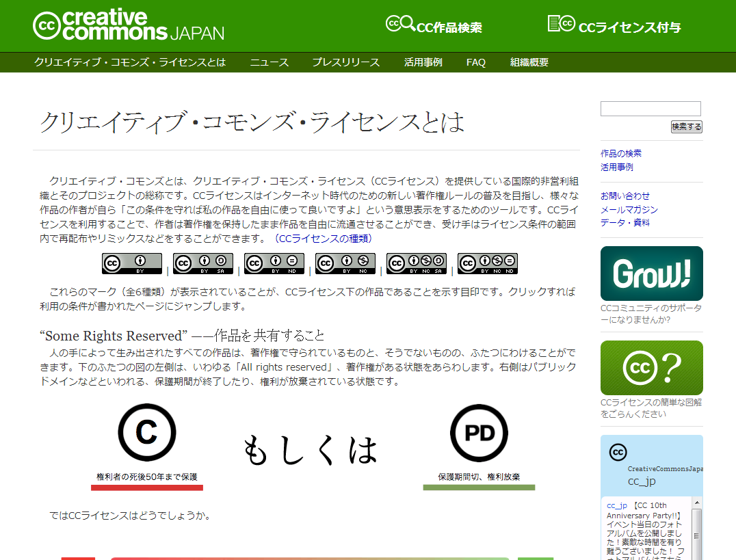Open the ニュース menu item
736x560 pixels.
click(x=270, y=62)
